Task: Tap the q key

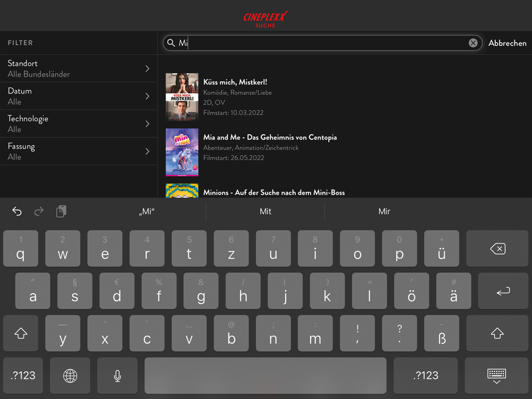Action: click(21, 248)
